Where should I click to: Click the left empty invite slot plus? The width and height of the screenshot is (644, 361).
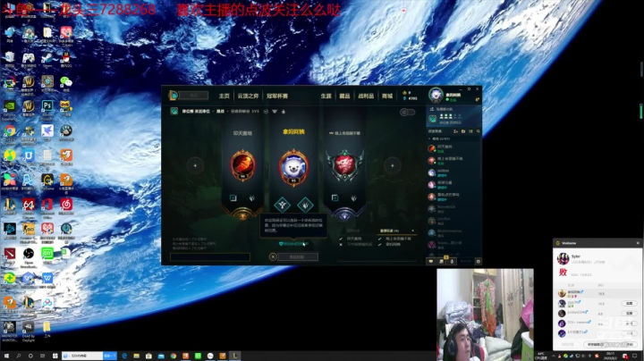(195, 165)
